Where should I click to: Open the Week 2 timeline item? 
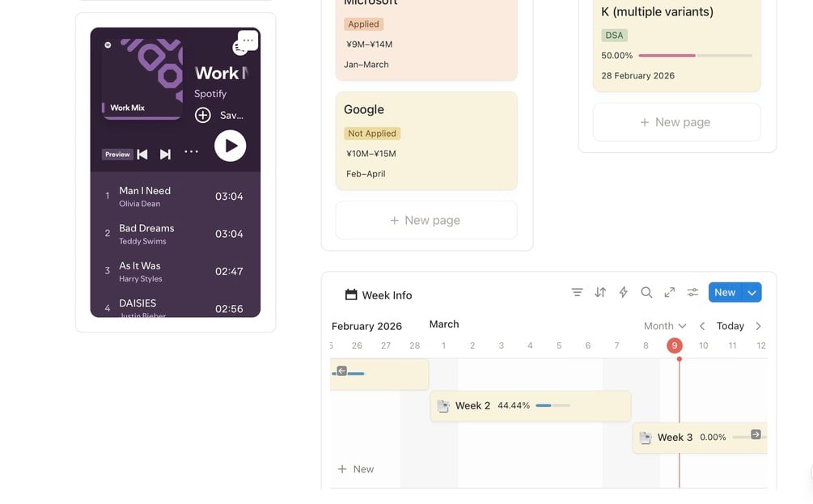point(531,405)
